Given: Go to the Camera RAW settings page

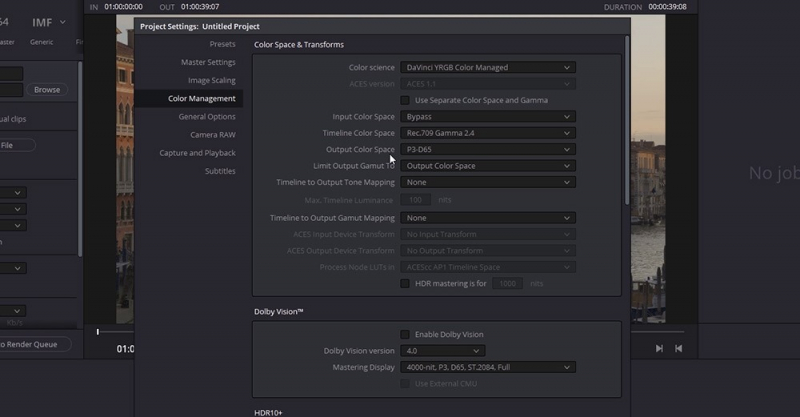Looking at the screenshot, I should coord(213,135).
